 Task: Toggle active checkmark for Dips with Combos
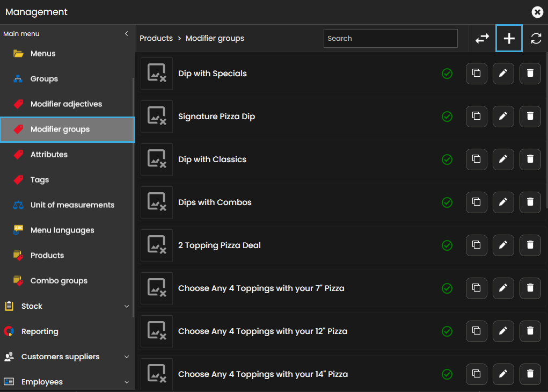pyautogui.click(x=447, y=202)
